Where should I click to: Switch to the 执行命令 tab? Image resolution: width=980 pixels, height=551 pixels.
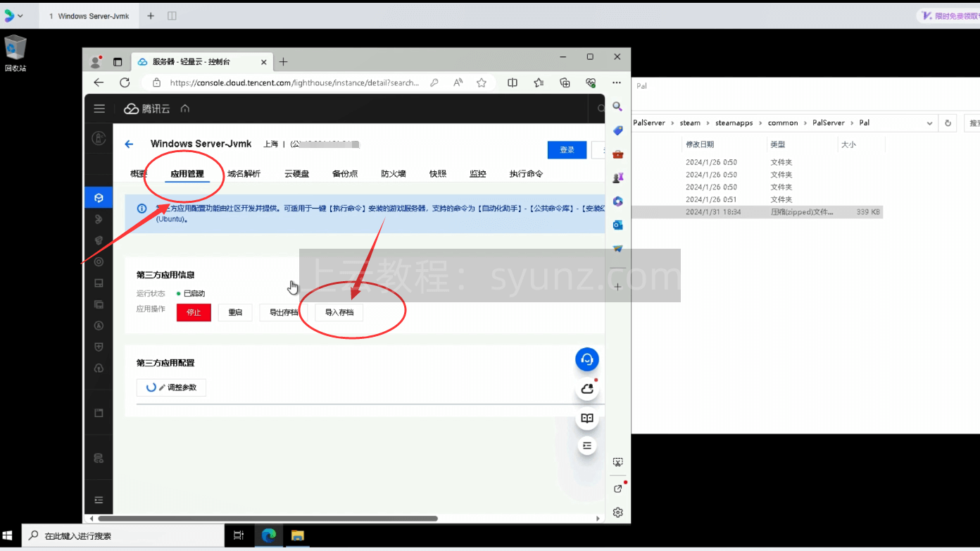pos(526,173)
